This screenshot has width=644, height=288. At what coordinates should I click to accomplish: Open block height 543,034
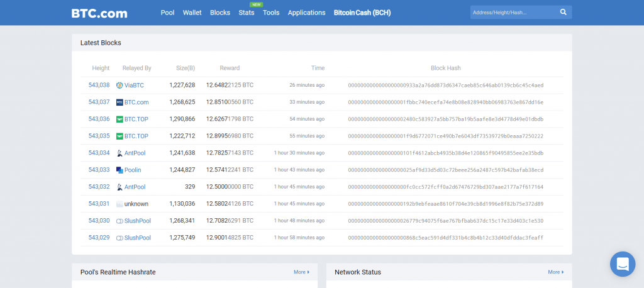99,153
